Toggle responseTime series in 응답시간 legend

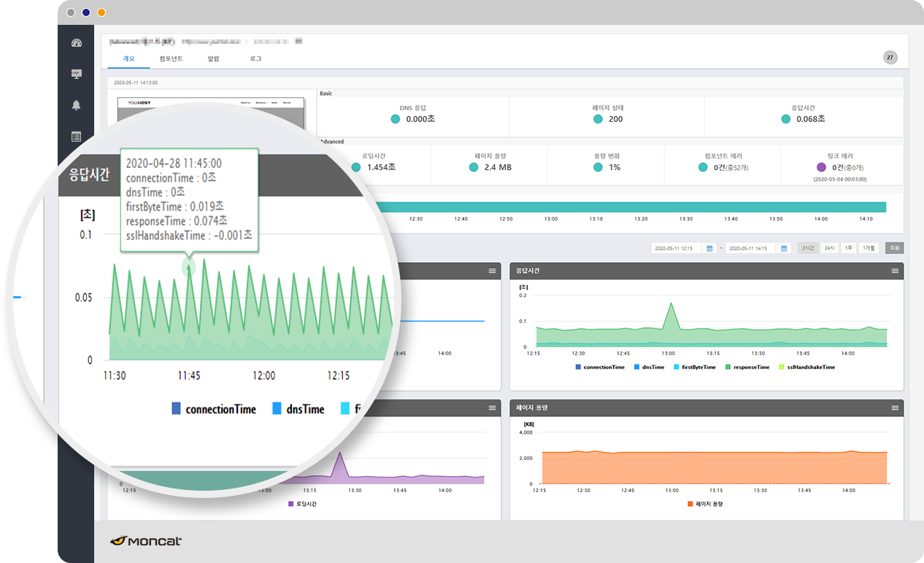click(747, 367)
